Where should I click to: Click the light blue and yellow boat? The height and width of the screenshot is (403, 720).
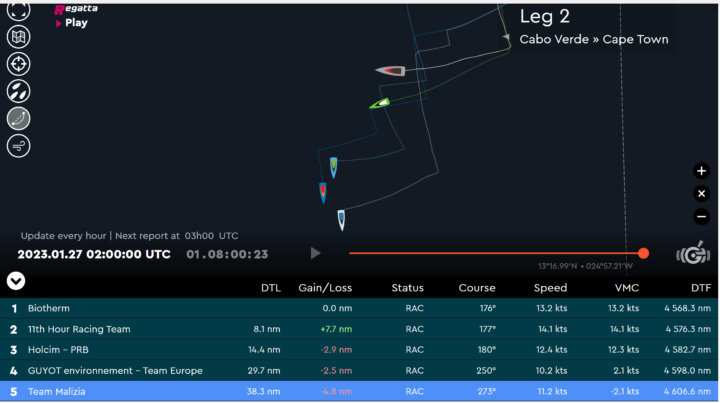click(333, 168)
